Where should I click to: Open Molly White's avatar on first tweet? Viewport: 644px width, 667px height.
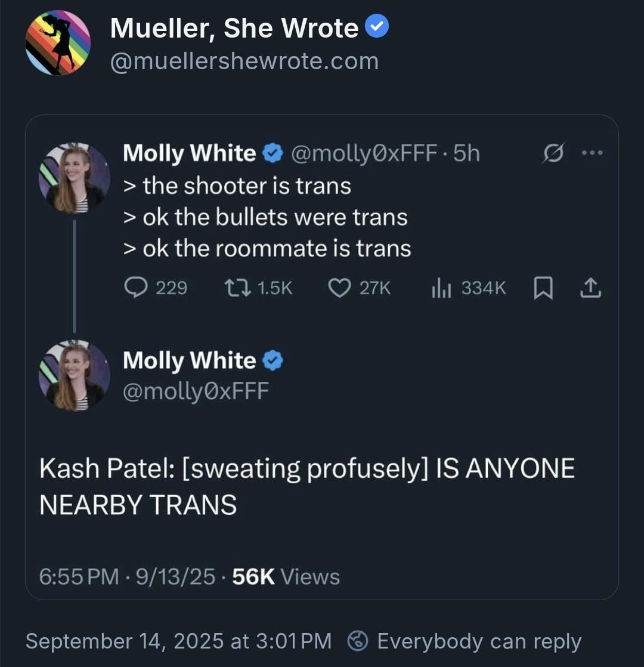pos(75,178)
